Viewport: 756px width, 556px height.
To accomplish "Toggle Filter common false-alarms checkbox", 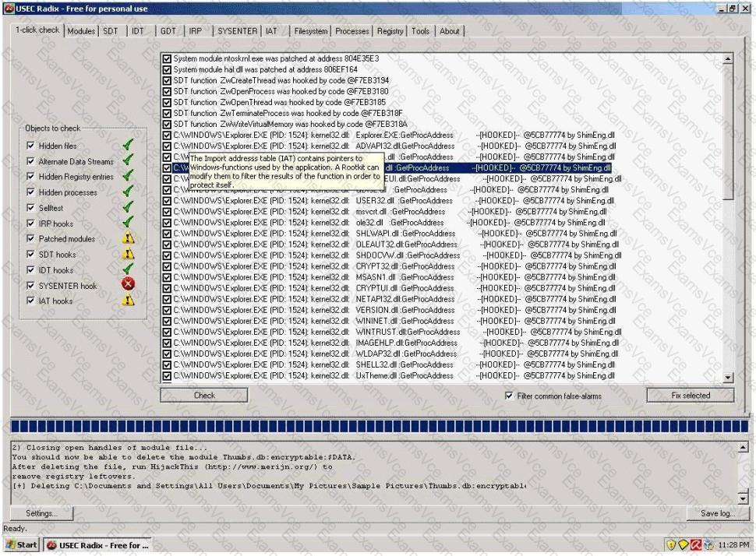I will (510, 396).
